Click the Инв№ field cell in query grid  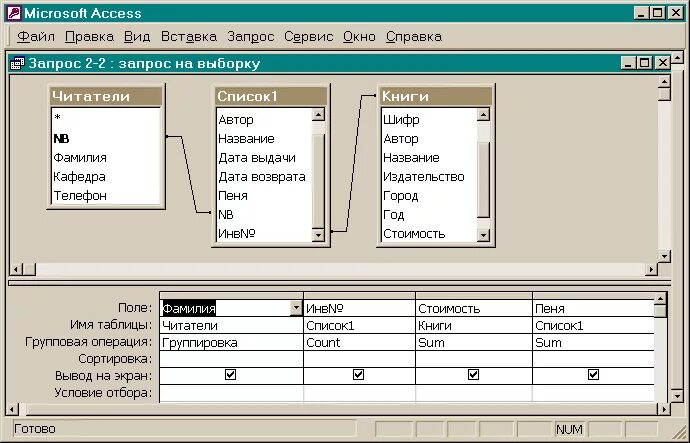click(x=359, y=308)
